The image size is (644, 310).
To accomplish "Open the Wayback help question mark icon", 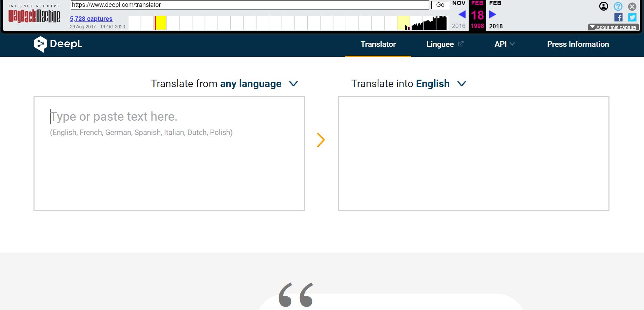I will pos(618,6).
